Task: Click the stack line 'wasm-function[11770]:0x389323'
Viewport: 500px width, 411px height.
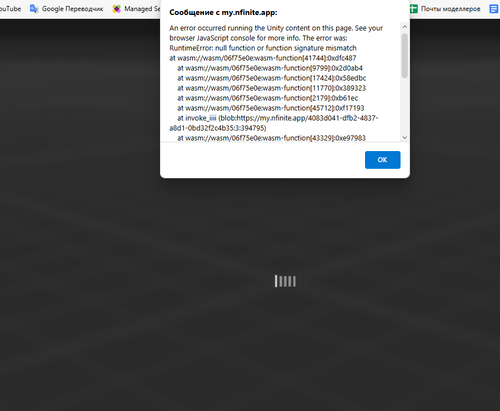Action: tap(272, 88)
